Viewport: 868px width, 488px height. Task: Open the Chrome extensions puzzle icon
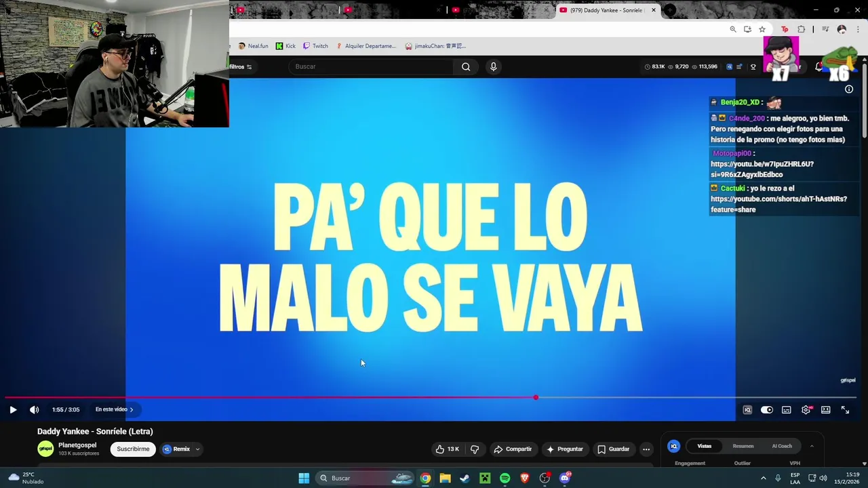(x=801, y=29)
